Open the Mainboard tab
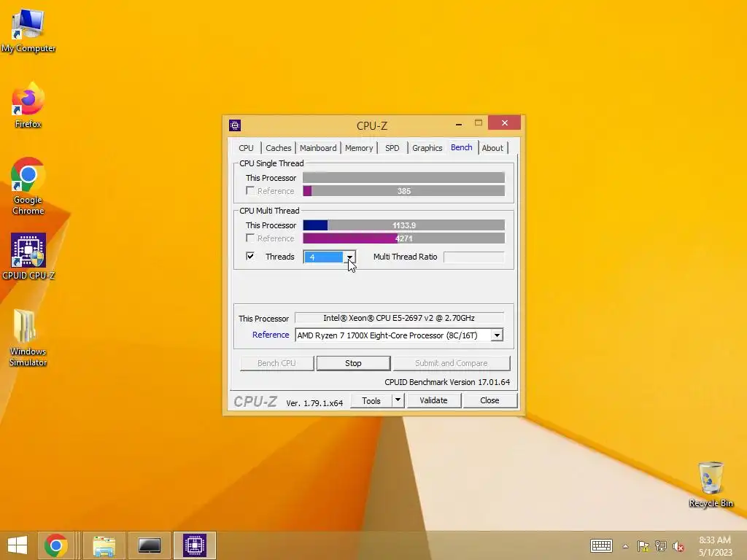Image resolution: width=747 pixels, height=560 pixels. tap(318, 148)
